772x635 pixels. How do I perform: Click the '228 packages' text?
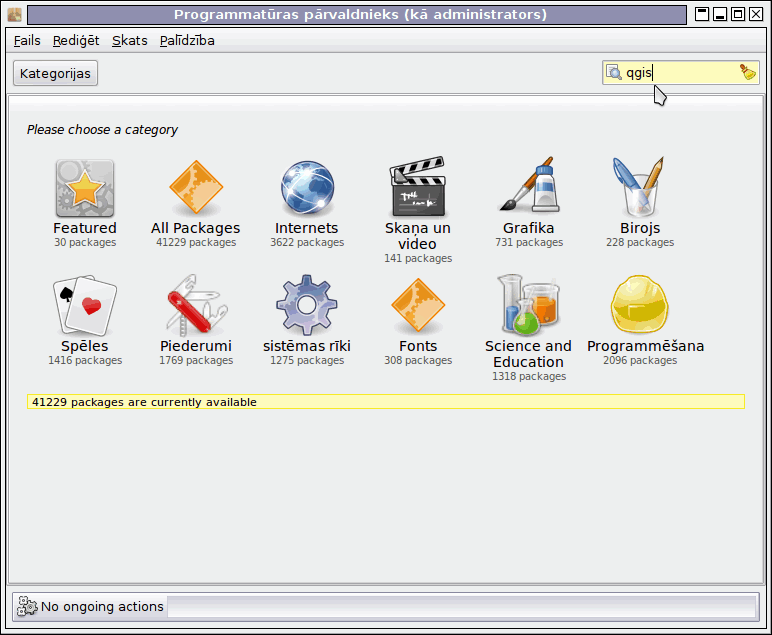pos(640,242)
